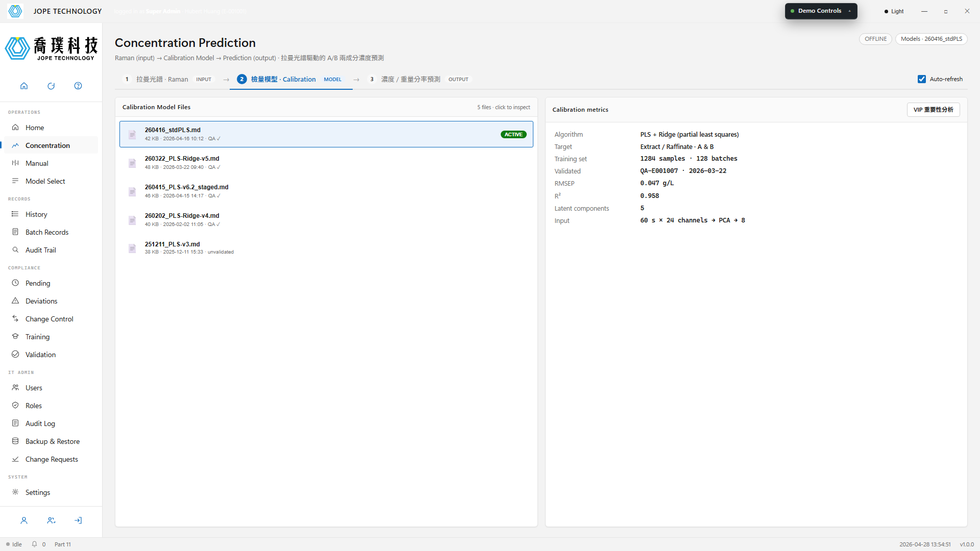This screenshot has height=551, width=980.
Task: Click the Models 260416_stdPLS badge
Action: pos(931,39)
